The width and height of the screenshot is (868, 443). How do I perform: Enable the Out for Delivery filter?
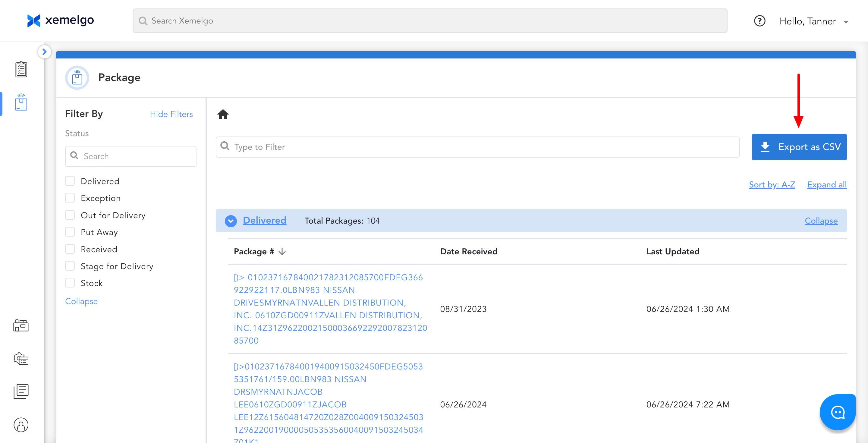(70, 215)
